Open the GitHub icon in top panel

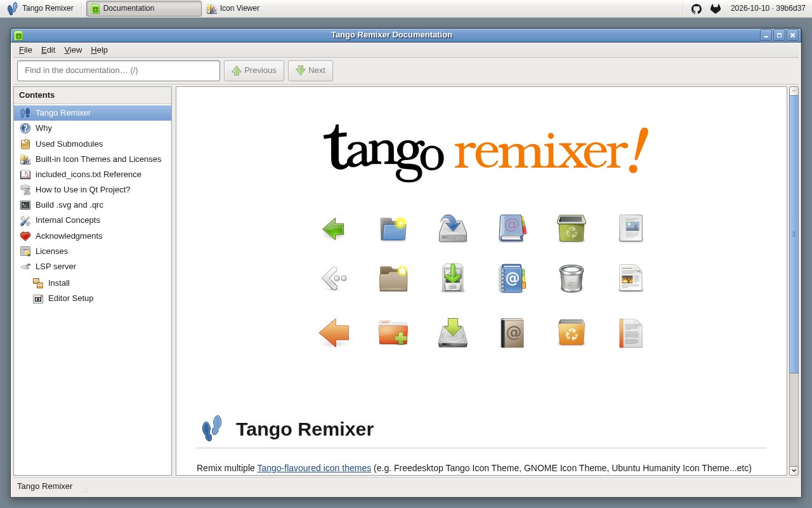coord(697,9)
